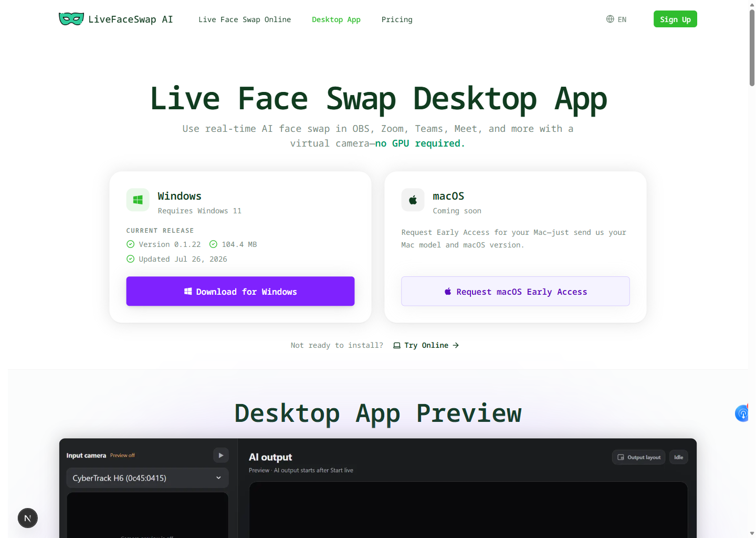The width and height of the screenshot is (756, 538).
Task: Click the page vertical scrollbar thumb
Action: (x=752, y=47)
